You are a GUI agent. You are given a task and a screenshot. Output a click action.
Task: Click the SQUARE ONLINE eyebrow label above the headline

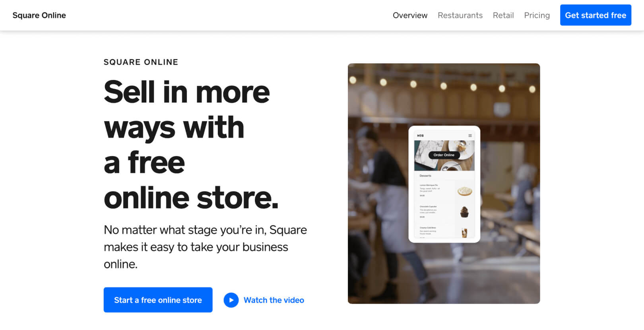click(x=141, y=62)
